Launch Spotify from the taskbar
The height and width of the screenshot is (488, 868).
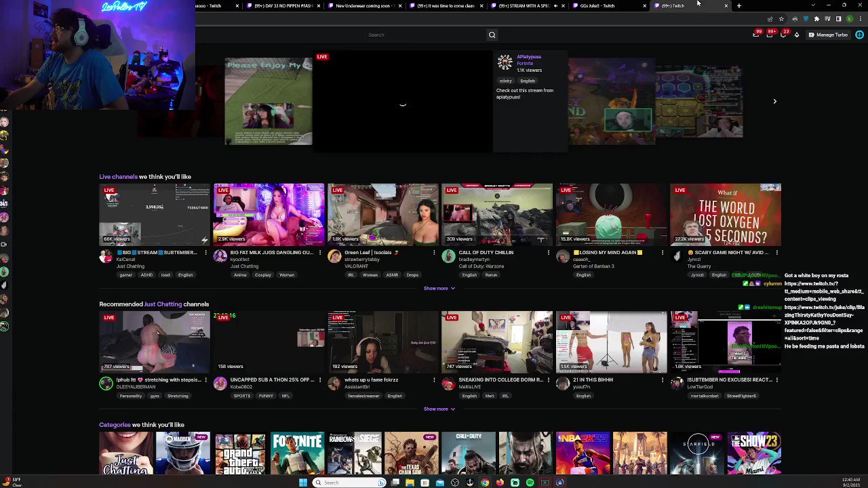click(530, 483)
